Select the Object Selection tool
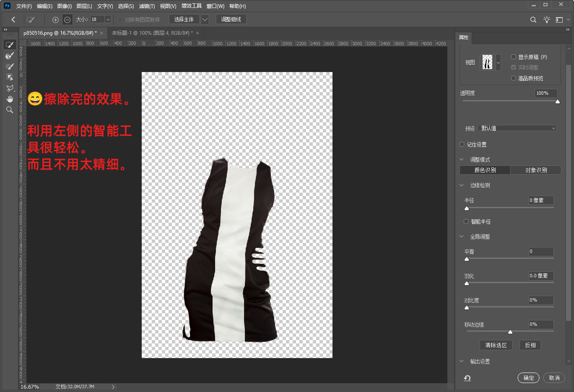Screen dimensions: 574x392 10,77
